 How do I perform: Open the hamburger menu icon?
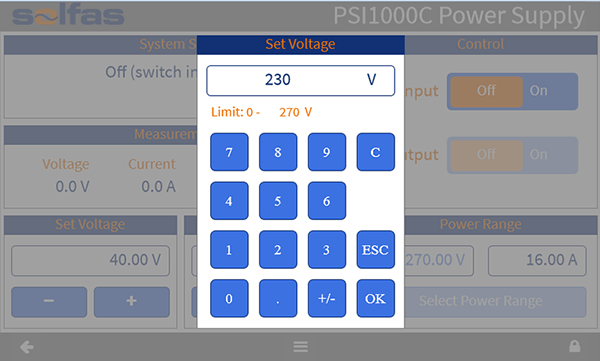pos(300,347)
